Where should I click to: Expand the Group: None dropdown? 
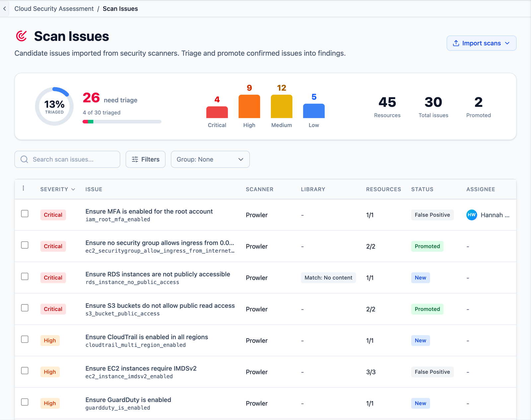click(210, 159)
